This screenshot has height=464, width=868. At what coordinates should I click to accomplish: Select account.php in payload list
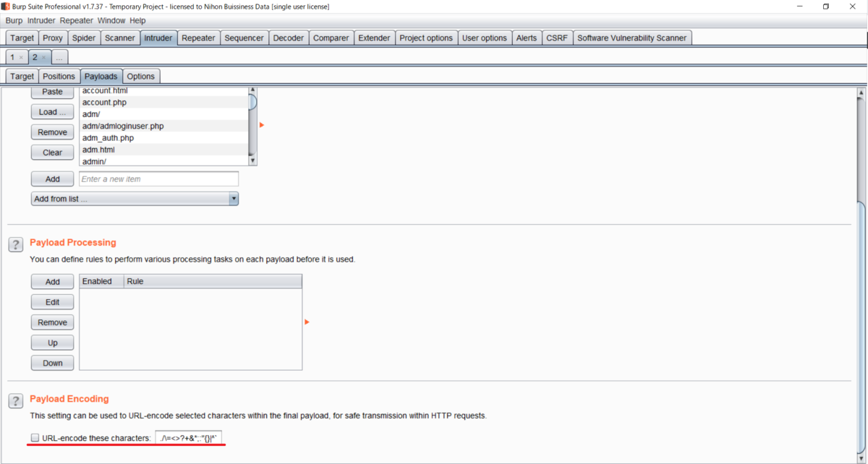[163, 103]
